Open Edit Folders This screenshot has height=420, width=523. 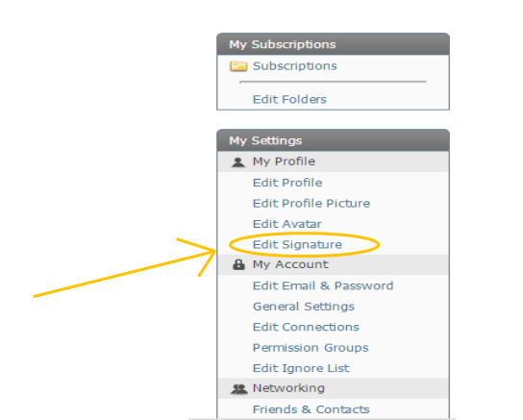coord(289,99)
